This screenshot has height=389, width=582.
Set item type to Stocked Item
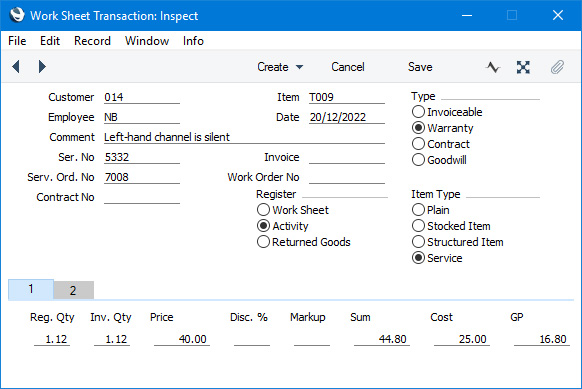(x=451, y=226)
